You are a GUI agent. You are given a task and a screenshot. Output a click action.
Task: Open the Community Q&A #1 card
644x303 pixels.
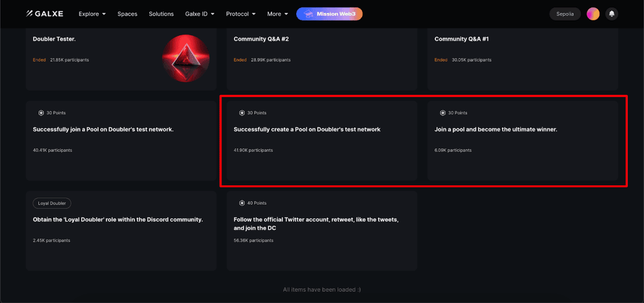[523, 59]
